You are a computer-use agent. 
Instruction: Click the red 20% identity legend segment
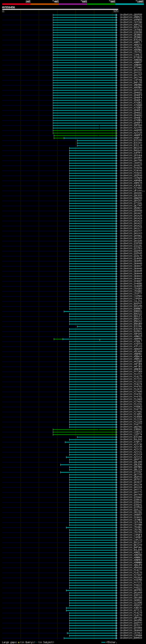(x=16, y=4)
